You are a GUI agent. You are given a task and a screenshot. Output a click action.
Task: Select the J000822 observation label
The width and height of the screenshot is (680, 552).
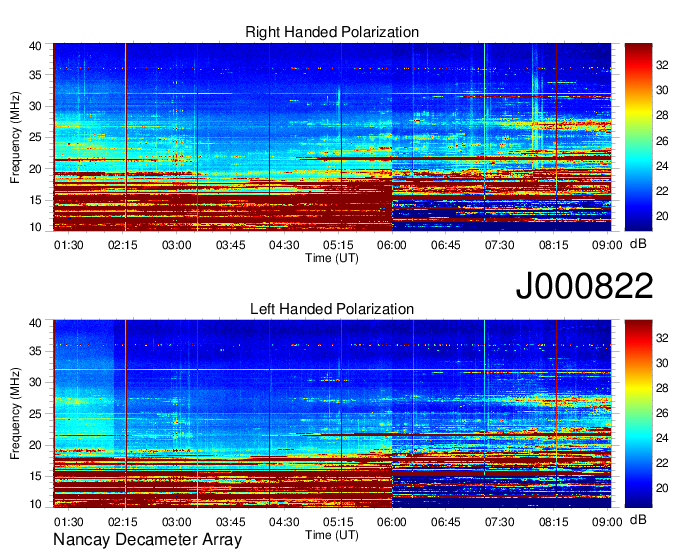pyautogui.click(x=584, y=286)
